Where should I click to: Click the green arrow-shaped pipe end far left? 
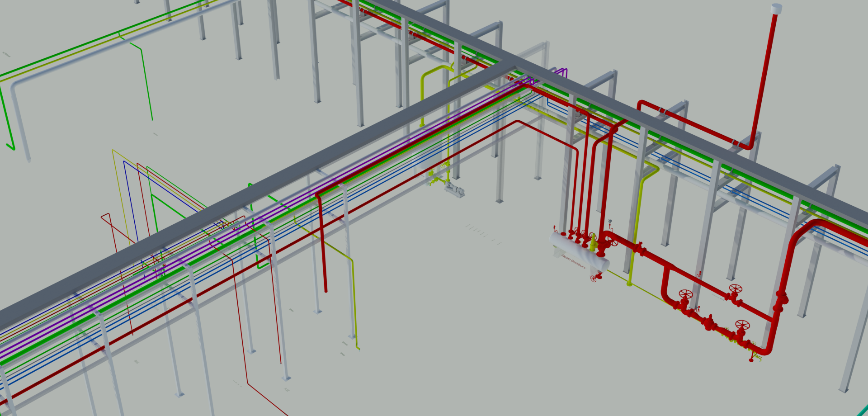(10, 147)
